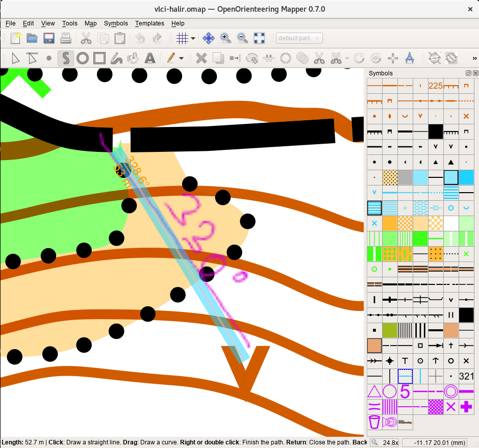479x448 pixels.
Task: Toggle the Cut away tool
Action: (x=451, y=58)
